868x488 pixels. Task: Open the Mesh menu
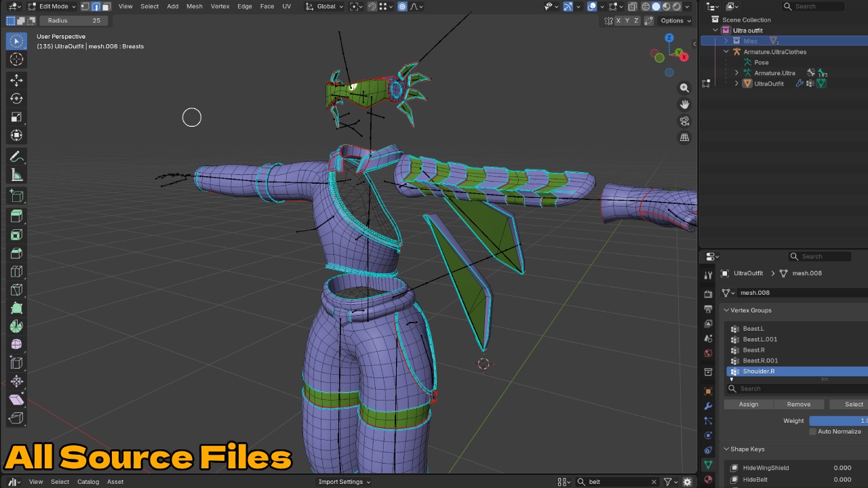click(x=194, y=6)
